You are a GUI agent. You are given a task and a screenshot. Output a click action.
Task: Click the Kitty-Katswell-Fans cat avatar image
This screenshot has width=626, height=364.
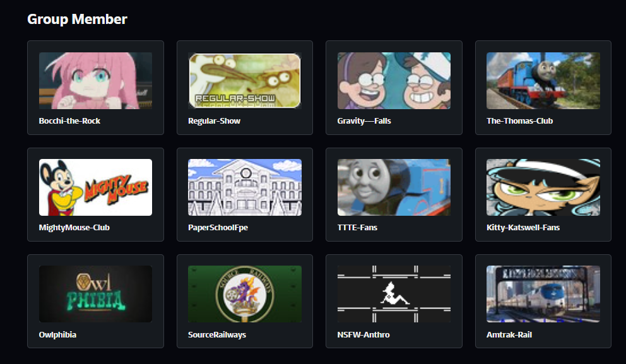[x=543, y=187]
